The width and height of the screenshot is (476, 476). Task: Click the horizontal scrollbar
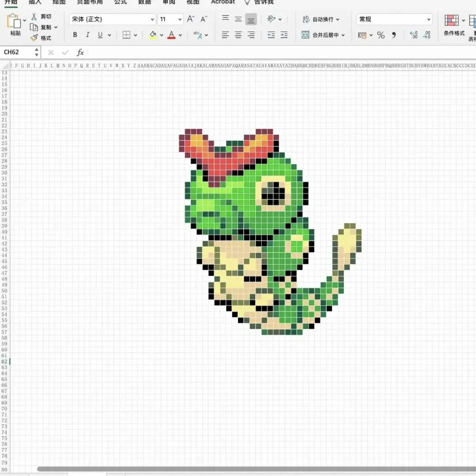(257, 469)
